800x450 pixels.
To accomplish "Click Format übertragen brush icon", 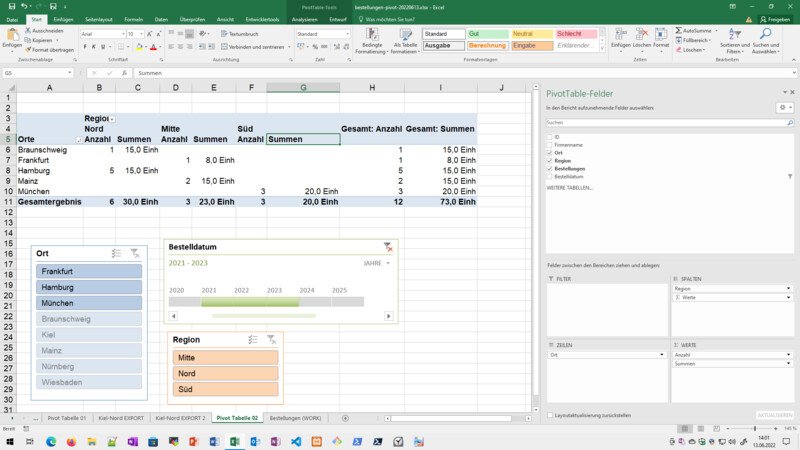I will coord(28,50).
